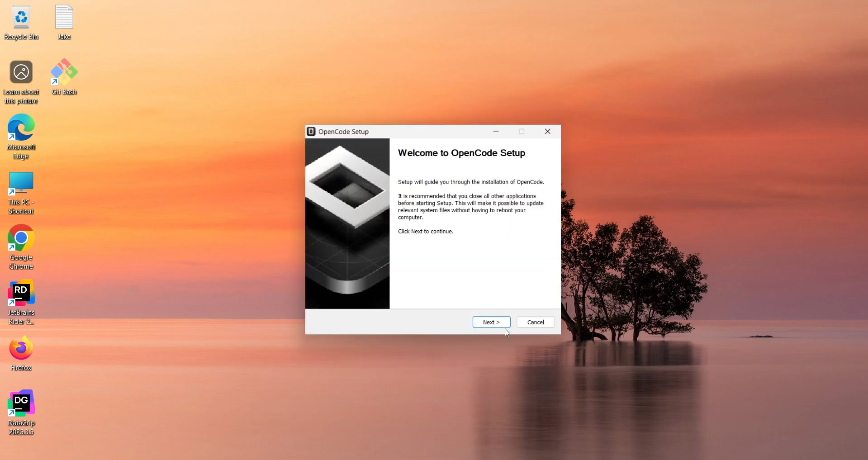The width and height of the screenshot is (868, 460).
Task: Click the 'Click Next to continue.' text
Action: [426, 231]
